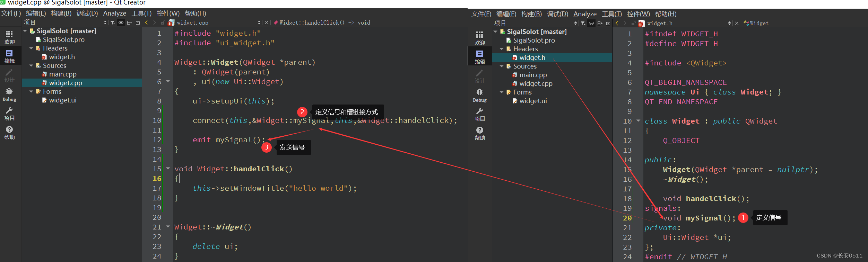The height and width of the screenshot is (262, 868).
Task: Open 项目 projects mode in right window sidebar
Action: pyautogui.click(x=480, y=114)
